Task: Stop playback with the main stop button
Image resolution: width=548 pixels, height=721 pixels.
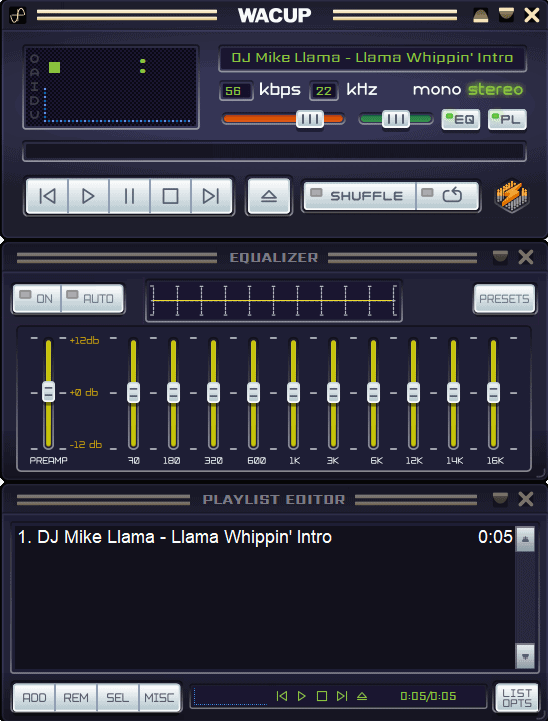Action: pyautogui.click(x=170, y=196)
